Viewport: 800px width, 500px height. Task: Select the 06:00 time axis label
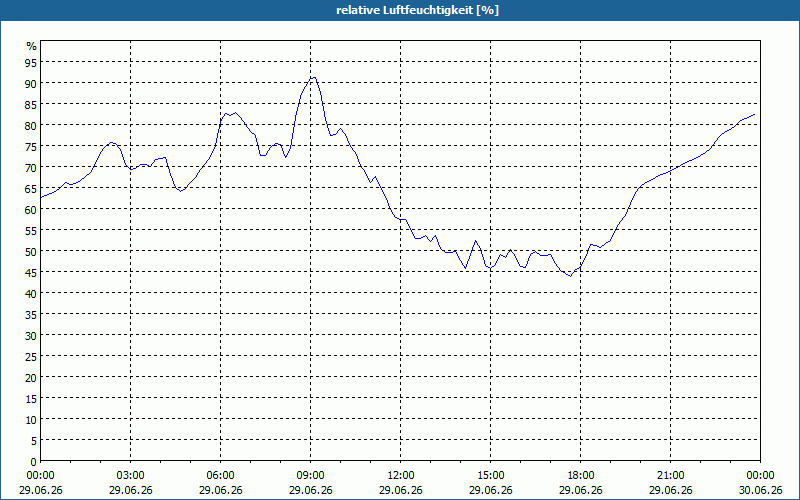tap(220, 476)
